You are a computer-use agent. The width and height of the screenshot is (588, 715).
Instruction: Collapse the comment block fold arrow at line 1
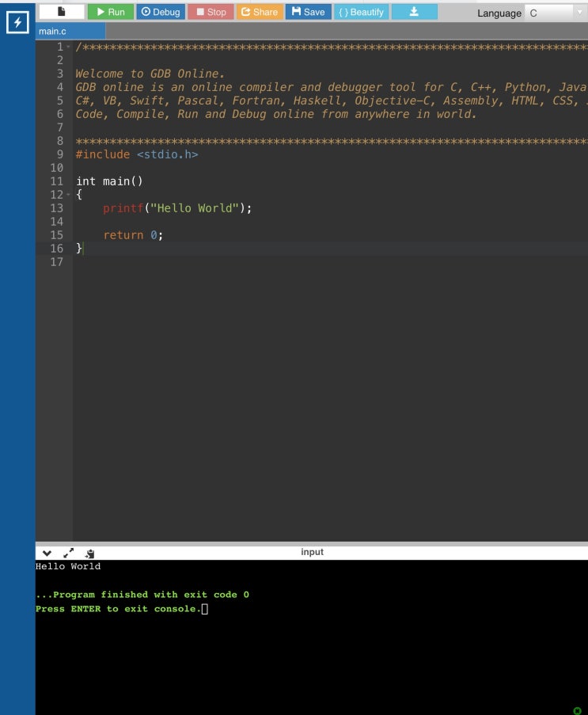(x=69, y=48)
